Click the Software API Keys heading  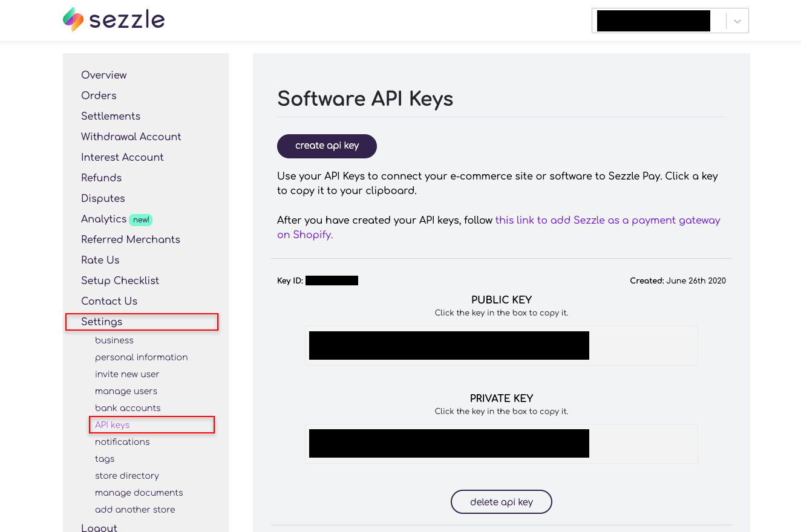pos(365,99)
